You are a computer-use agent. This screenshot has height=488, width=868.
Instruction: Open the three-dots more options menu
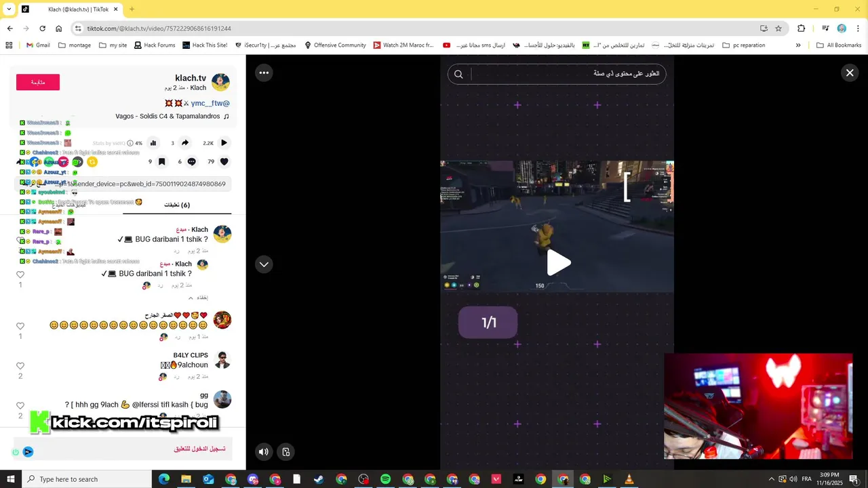click(x=264, y=73)
